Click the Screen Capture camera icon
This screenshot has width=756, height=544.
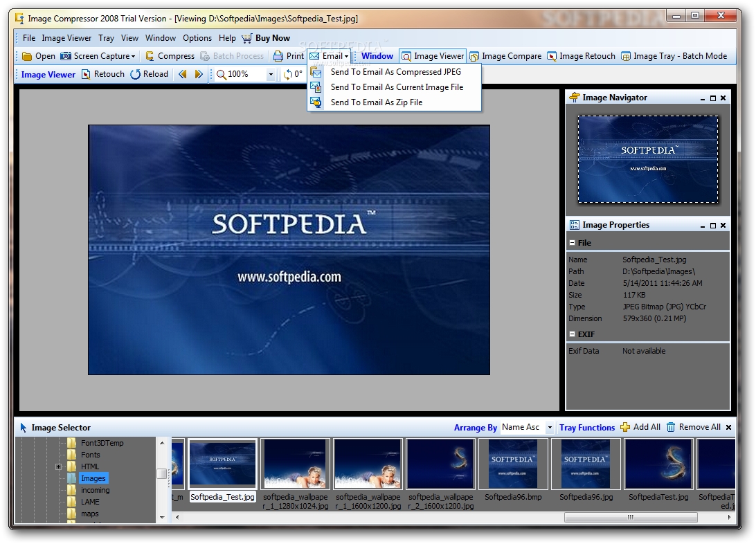[x=66, y=56]
